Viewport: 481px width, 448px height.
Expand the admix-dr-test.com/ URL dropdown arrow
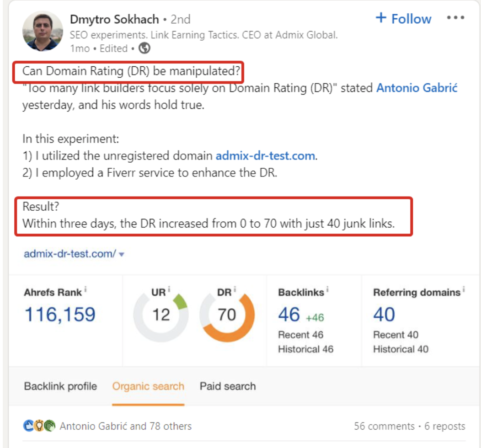122,254
